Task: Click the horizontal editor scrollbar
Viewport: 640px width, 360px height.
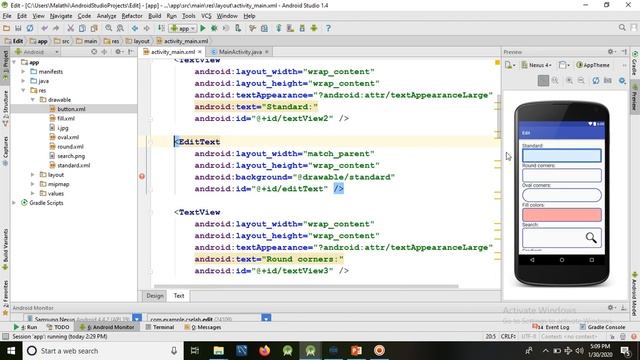Action: point(306,286)
